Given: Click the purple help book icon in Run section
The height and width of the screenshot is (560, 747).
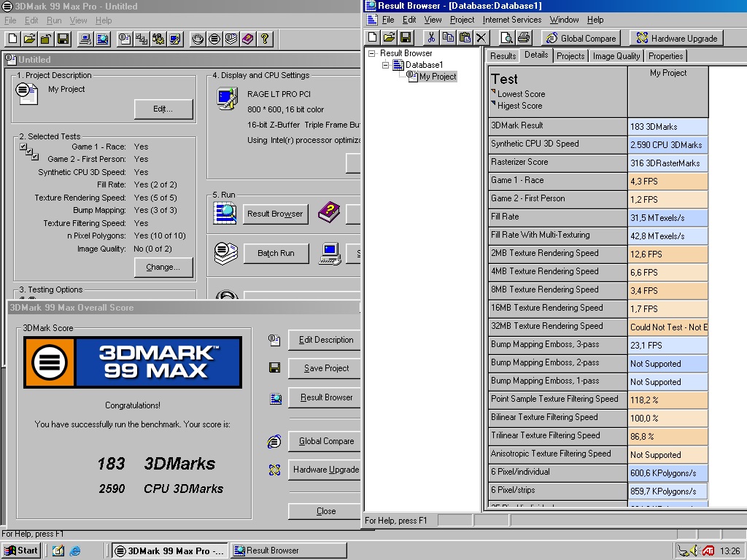Looking at the screenshot, I should 329,212.
